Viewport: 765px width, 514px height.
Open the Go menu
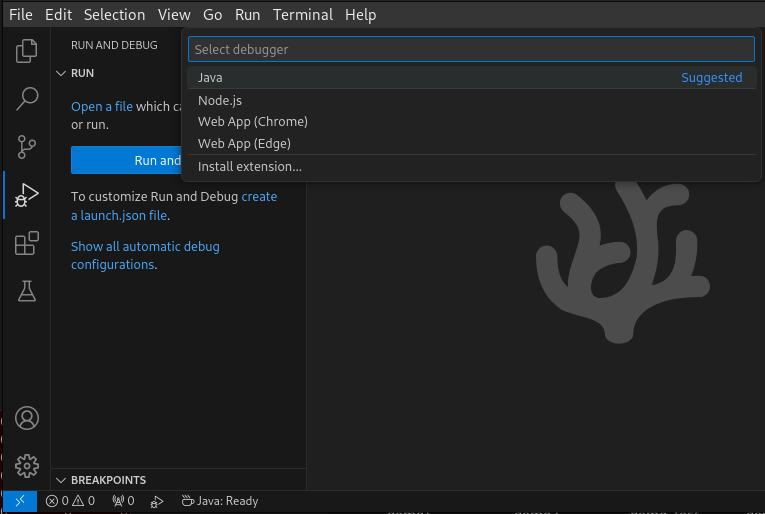pyautogui.click(x=212, y=15)
